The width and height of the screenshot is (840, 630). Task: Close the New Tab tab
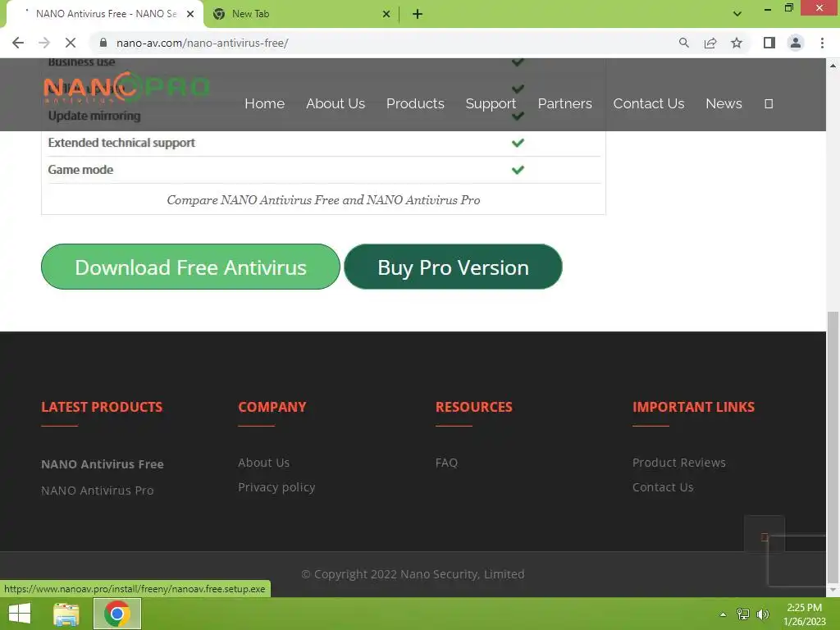tap(386, 14)
